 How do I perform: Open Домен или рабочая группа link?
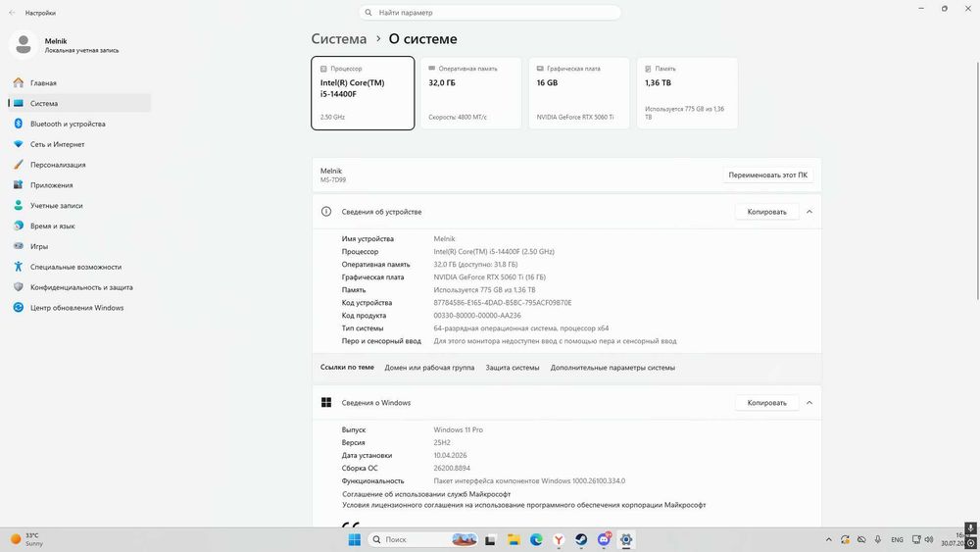[x=429, y=368]
